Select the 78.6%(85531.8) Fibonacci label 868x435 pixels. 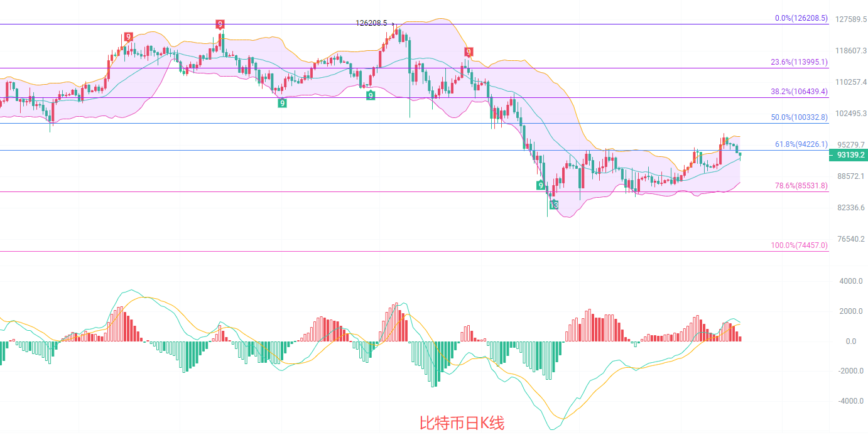pos(801,186)
